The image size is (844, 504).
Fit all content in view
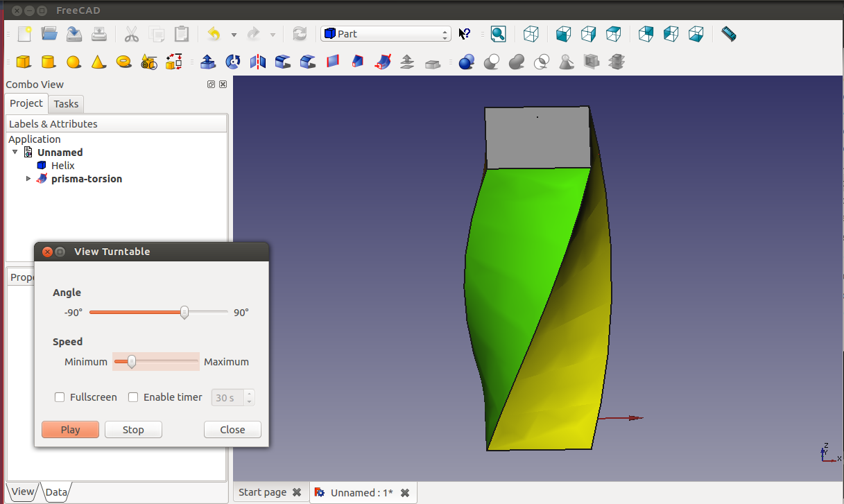pos(498,34)
